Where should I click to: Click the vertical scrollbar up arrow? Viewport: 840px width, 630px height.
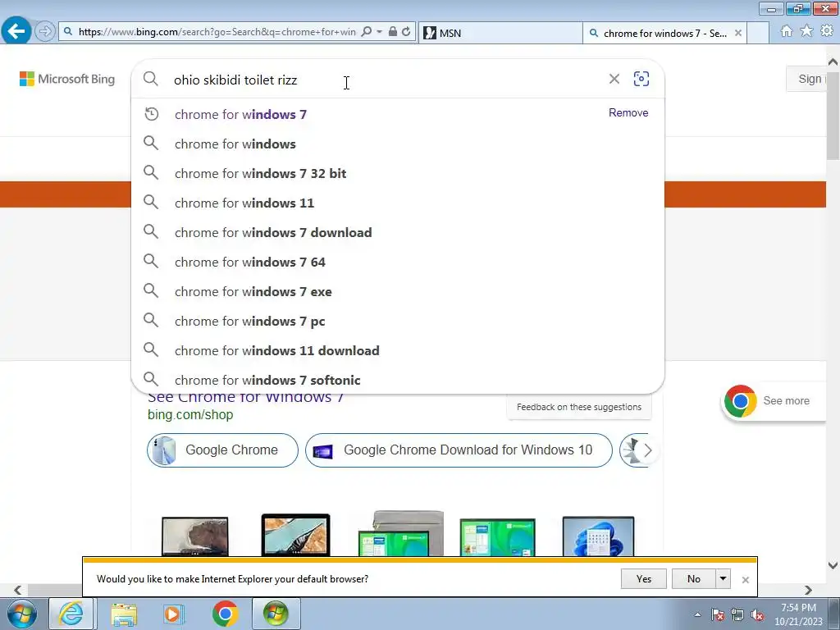point(833,62)
